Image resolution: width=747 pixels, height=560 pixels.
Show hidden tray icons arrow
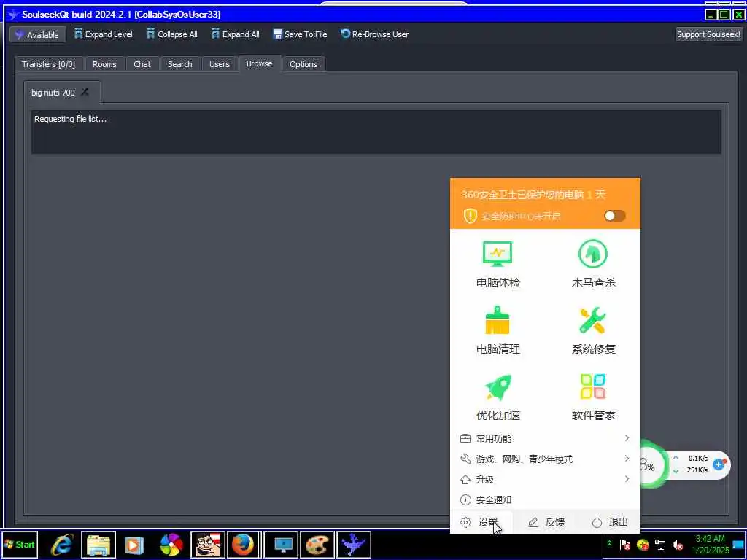(609, 544)
